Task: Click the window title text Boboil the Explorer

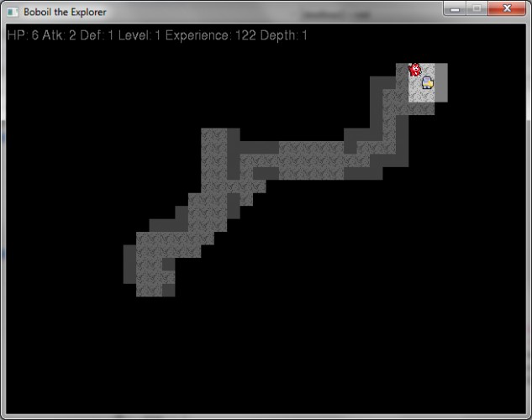Action: (x=65, y=13)
